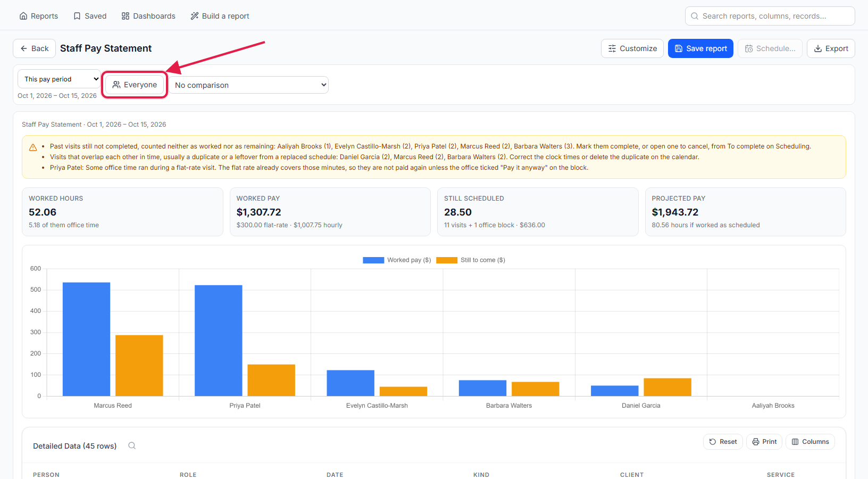The width and height of the screenshot is (868, 479).
Task: Click the Detailed Data (45 rows) heading
Action: [74, 446]
